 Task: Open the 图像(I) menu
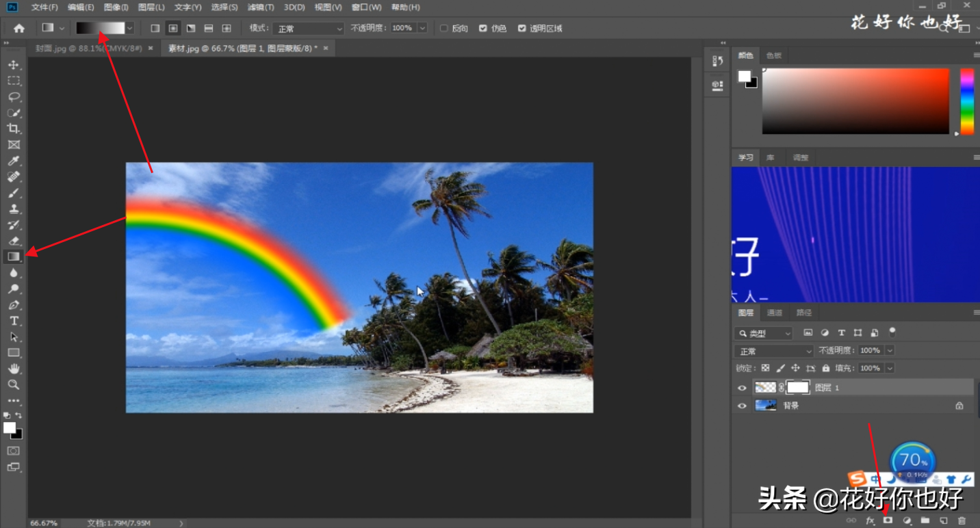(116, 7)
